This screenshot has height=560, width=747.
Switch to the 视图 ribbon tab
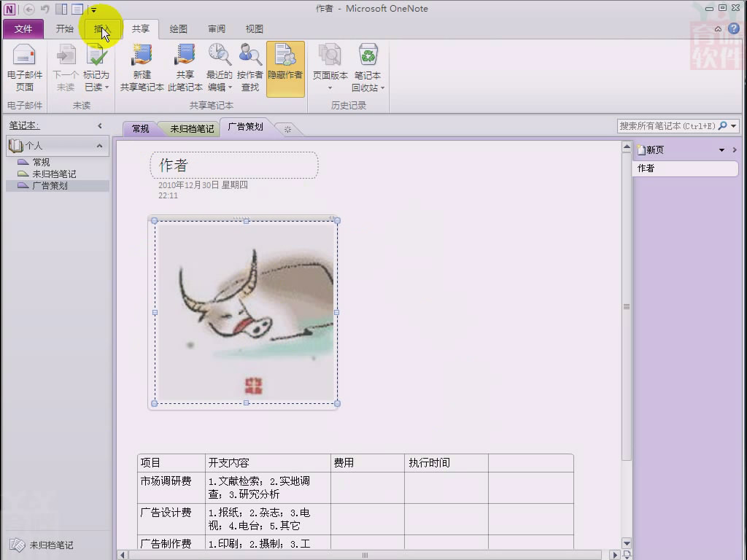pos(255,29)
